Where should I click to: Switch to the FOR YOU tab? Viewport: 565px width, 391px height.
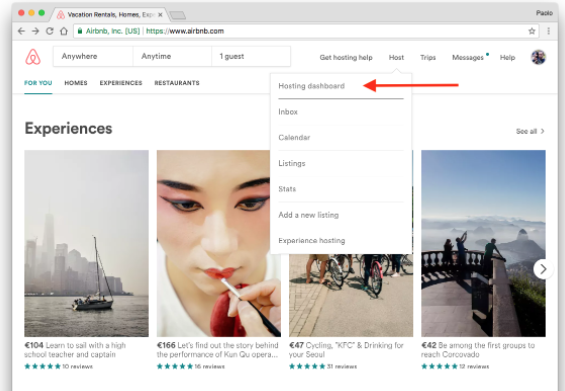pos(38,83)
